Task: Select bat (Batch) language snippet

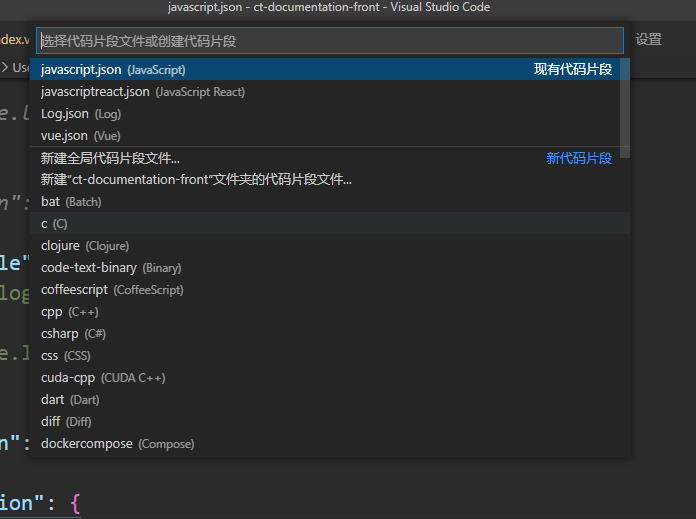Action: 330,202
